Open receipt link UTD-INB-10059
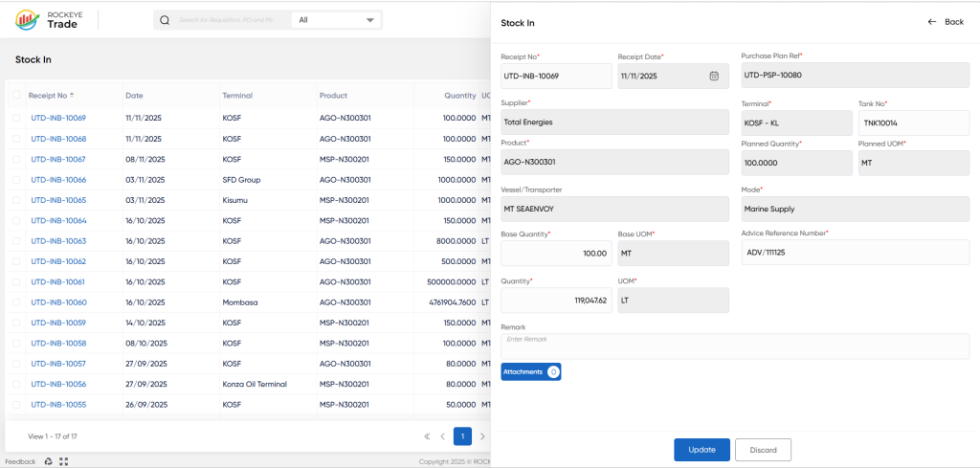 58,323
